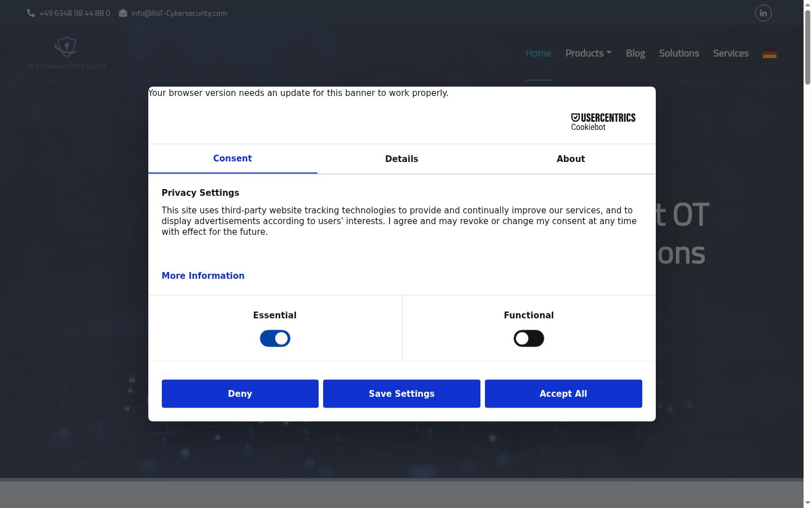This screenshot has height=508, width=812.
Task: Go to the Home menu item
Action: [x=539, y=53]
